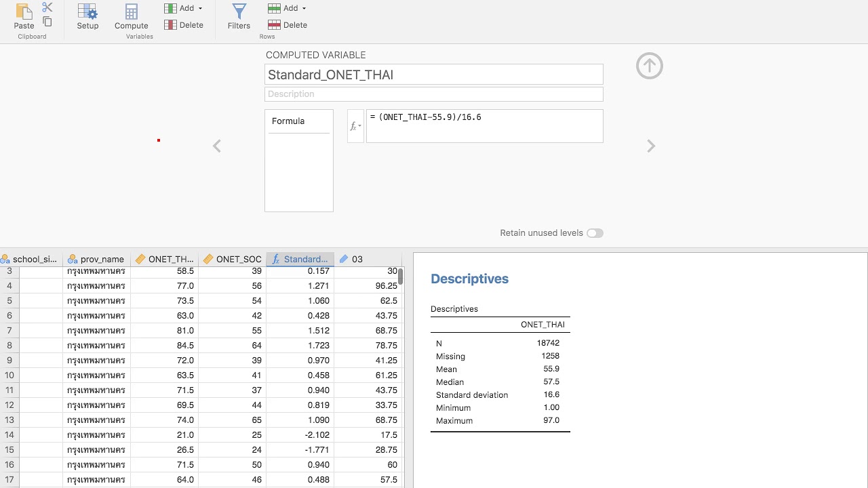868x488 pixels.
Task: Select the Standard... computed column header
Action: [x=300, y=259]
